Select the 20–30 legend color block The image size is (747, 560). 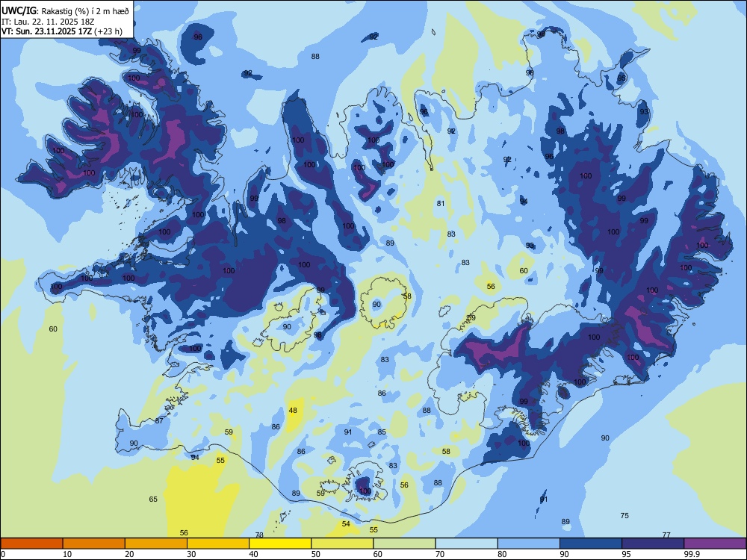(156, 544)
